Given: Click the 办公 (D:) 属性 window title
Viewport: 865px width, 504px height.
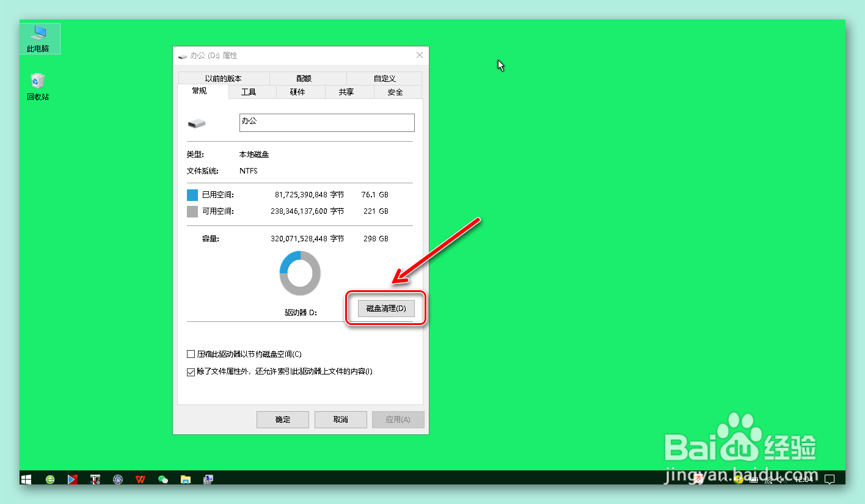Looking at the screenshot, I should click(214, 56).
